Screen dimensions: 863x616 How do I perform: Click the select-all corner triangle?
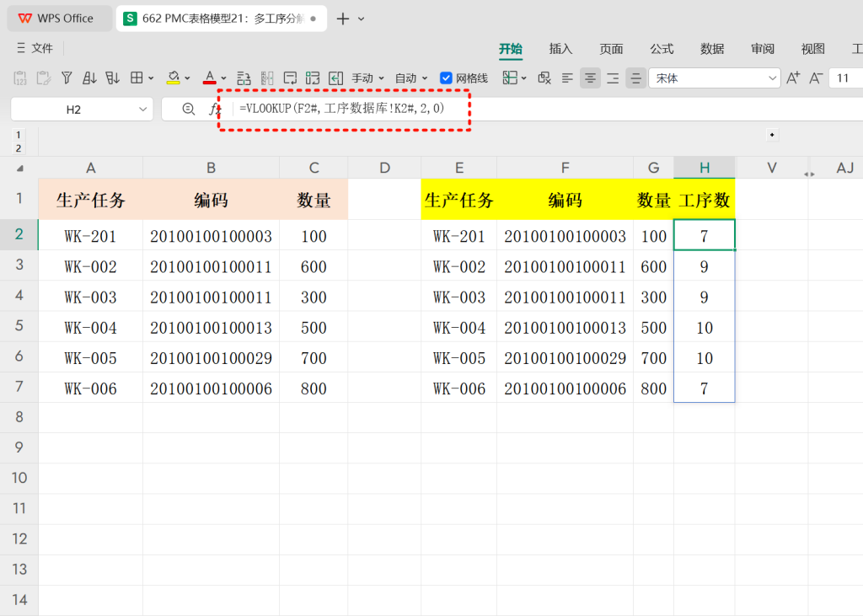pos(20,168)
